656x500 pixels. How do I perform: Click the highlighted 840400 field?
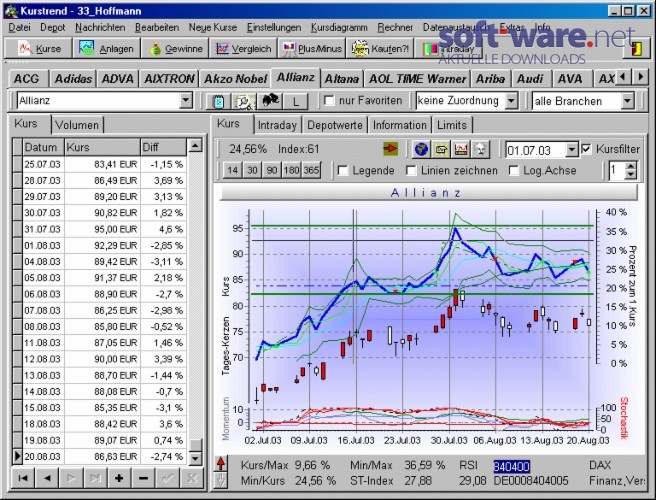512,466
